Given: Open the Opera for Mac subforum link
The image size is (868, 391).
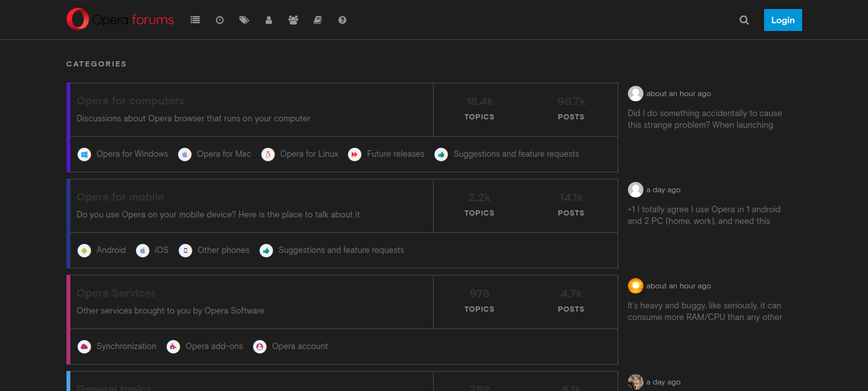Looking at the screenshot, I should pos(224,154).
